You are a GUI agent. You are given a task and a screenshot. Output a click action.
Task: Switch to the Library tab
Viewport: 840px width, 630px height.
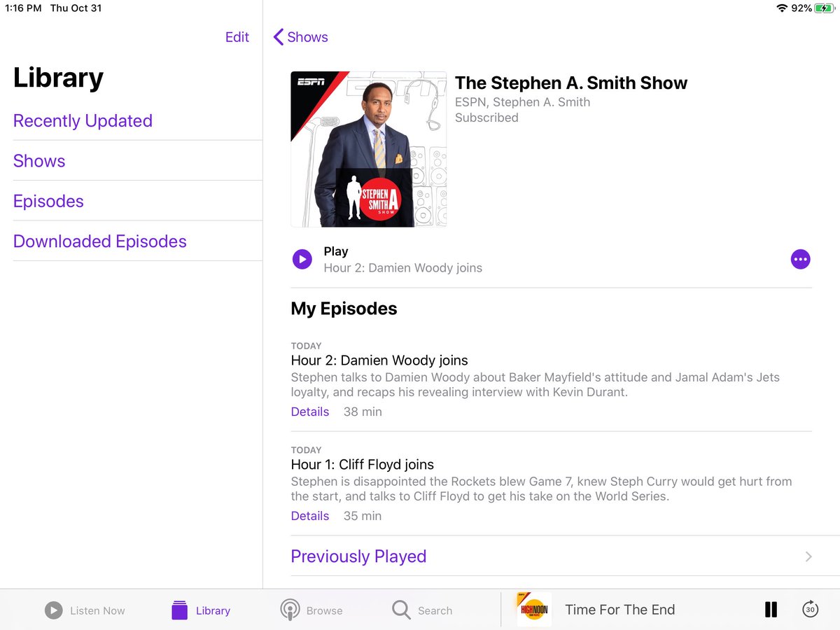(x=201, y=610)
